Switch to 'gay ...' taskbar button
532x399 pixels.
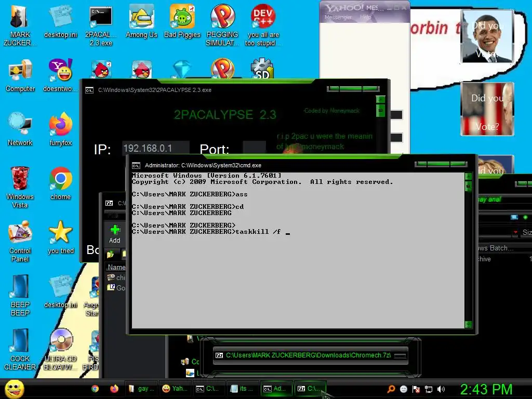[141, 389]
